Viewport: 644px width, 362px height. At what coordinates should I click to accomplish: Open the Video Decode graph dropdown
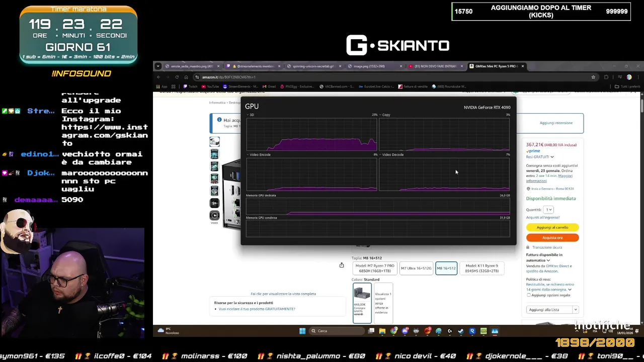point(380,154)
